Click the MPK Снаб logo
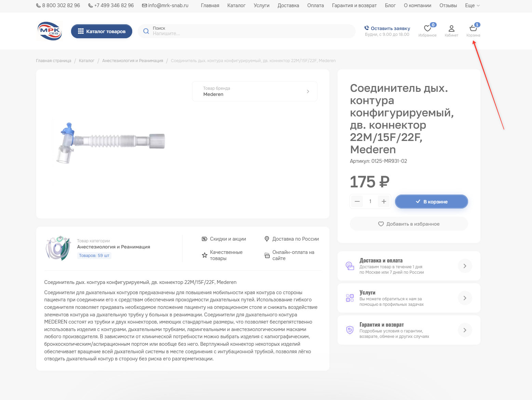Screen dimensions: 532x400 [x=50, y=31]
